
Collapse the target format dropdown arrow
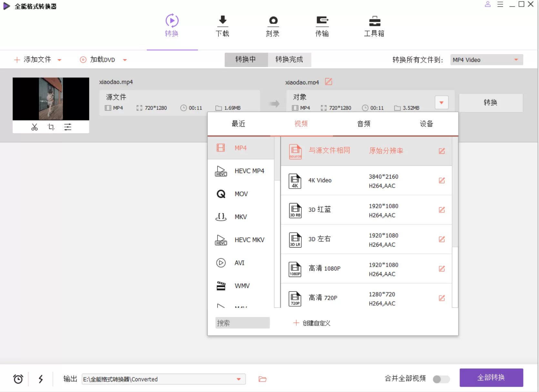441,103
